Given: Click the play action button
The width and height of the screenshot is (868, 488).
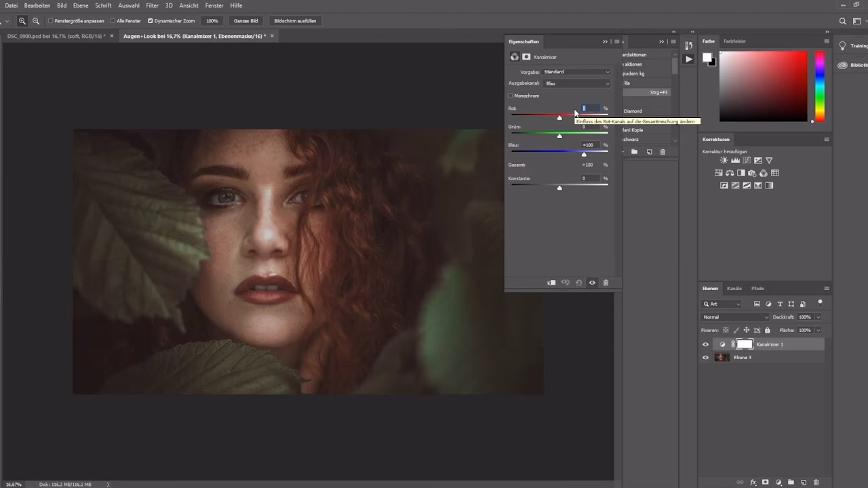Looking at the screenshot, I should tap(688, 59).
